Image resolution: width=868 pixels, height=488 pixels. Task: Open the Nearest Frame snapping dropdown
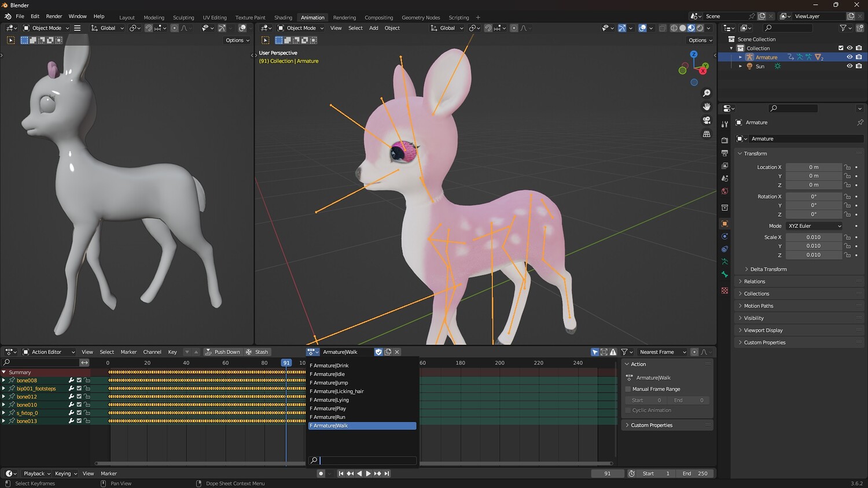[662, 352]
